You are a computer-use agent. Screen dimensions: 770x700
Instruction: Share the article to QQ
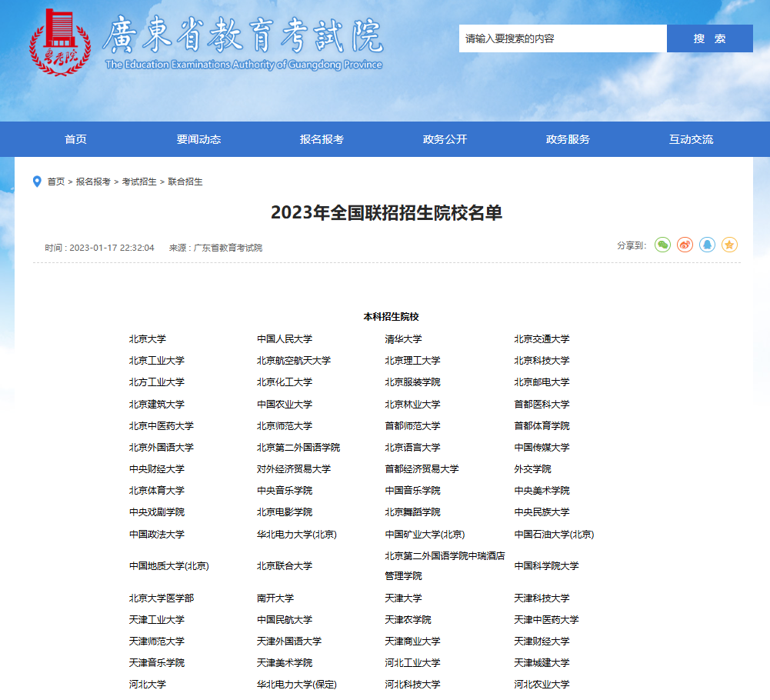(707, 245)
